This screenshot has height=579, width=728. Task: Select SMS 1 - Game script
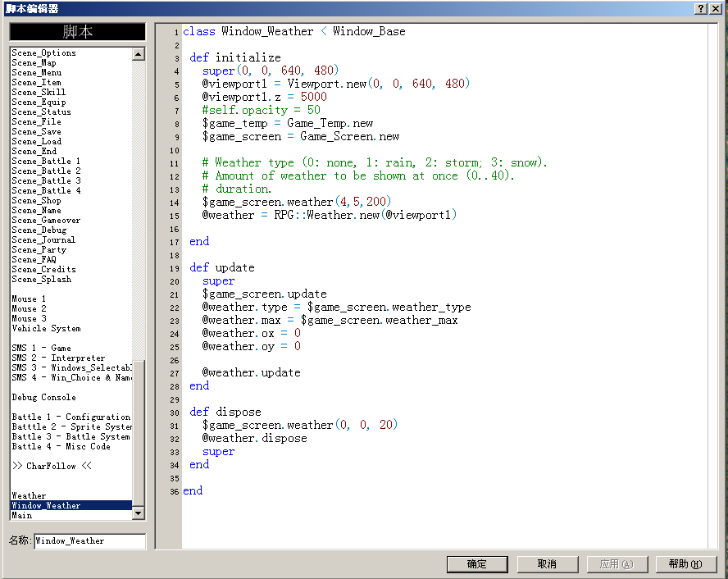pyautogui.click(x=41, y=349)
